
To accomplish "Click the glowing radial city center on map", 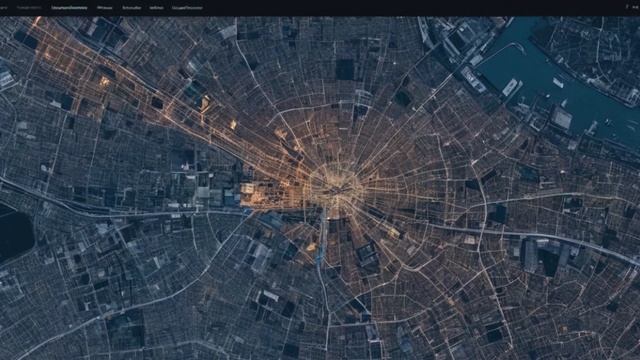I will pos(336,189).
